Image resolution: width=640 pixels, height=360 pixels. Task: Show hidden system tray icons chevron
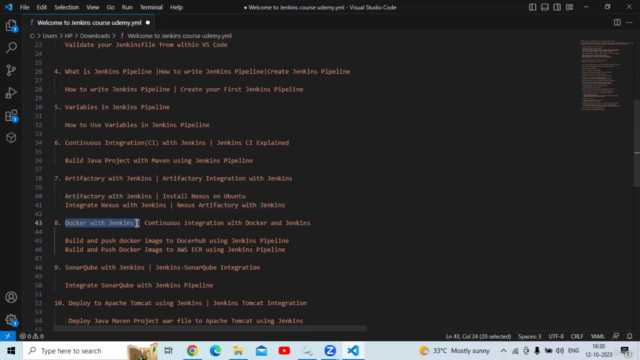[x=503, y=351]
